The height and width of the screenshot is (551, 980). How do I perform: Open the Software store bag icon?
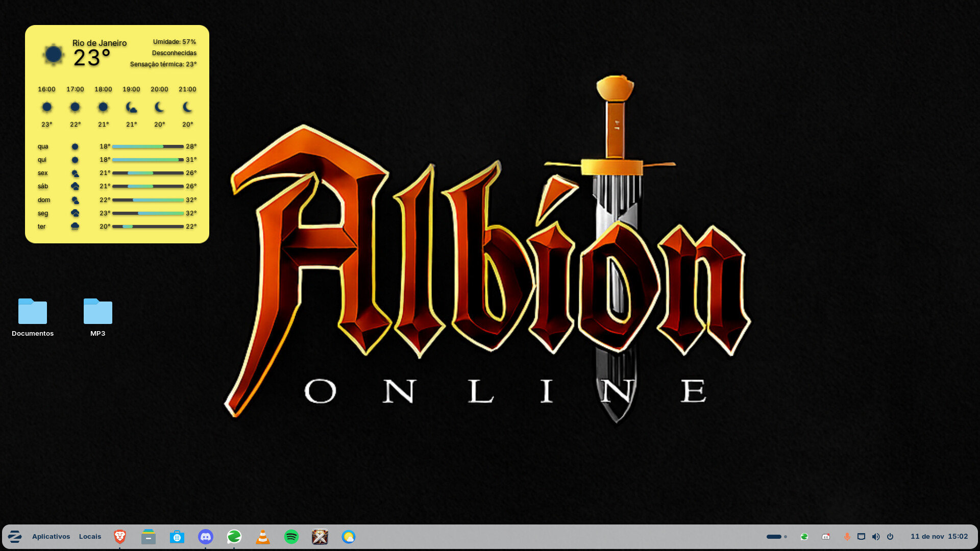point(177,537)
